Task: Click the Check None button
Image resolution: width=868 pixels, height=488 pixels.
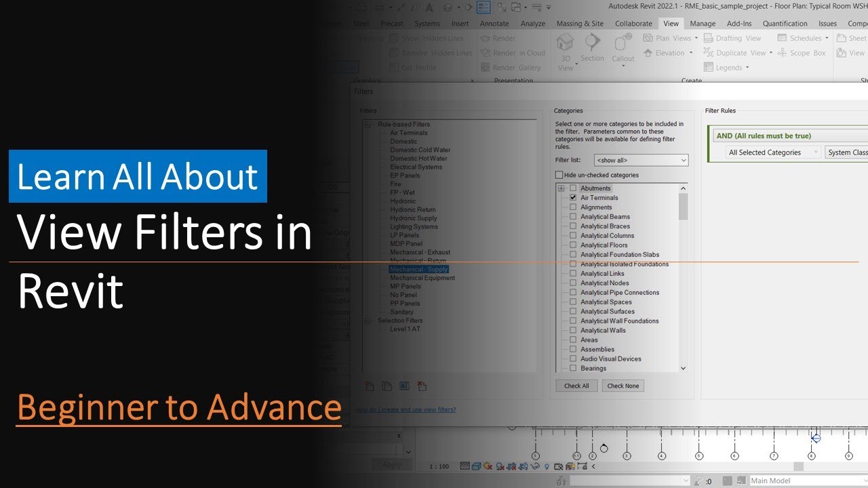Action: click(623, 386)
